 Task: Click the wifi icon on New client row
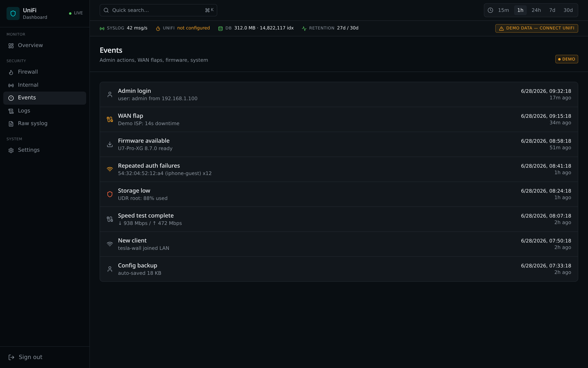click(110, 244)
